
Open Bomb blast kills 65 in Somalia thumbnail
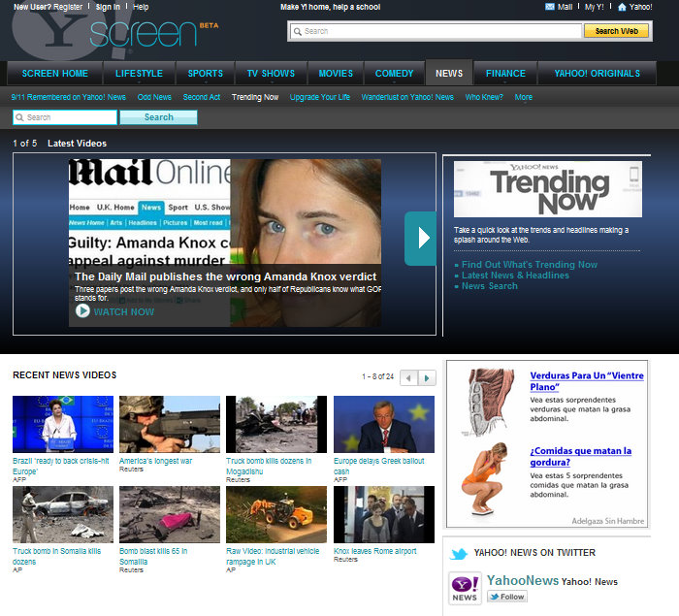(x=170, y=514)
